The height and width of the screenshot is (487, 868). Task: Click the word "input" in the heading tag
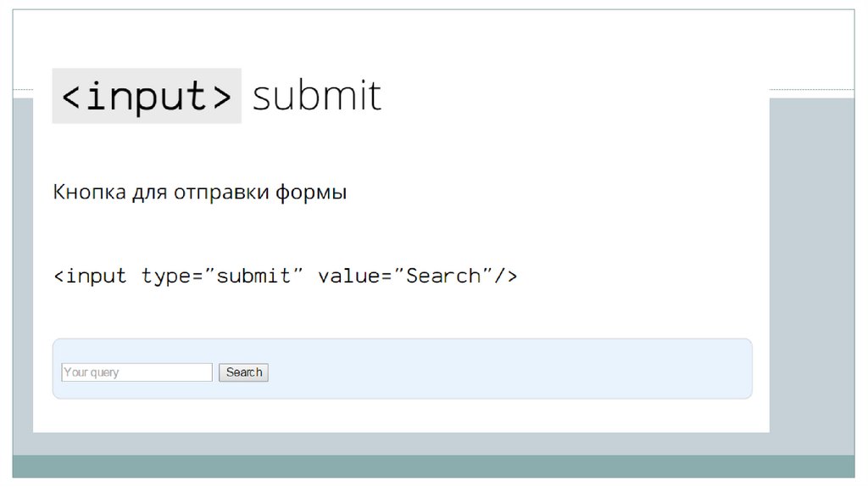(x=147, y=97)
